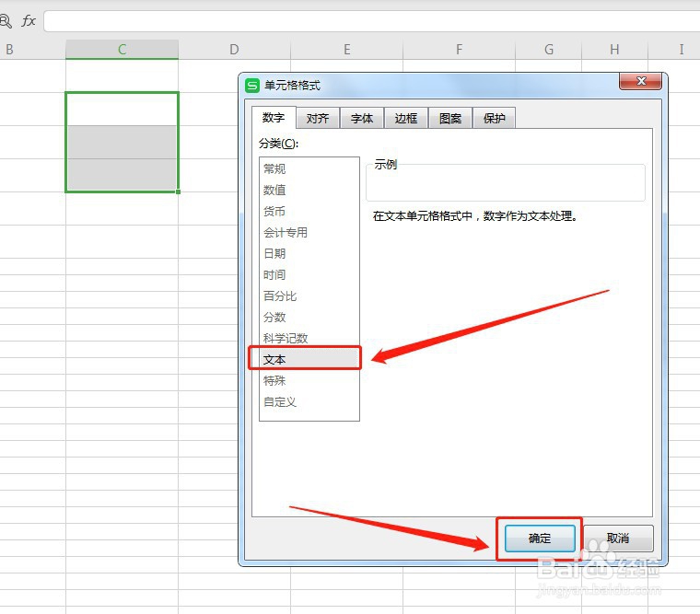Click the top cell of the green selection in column C

(122, 109)
